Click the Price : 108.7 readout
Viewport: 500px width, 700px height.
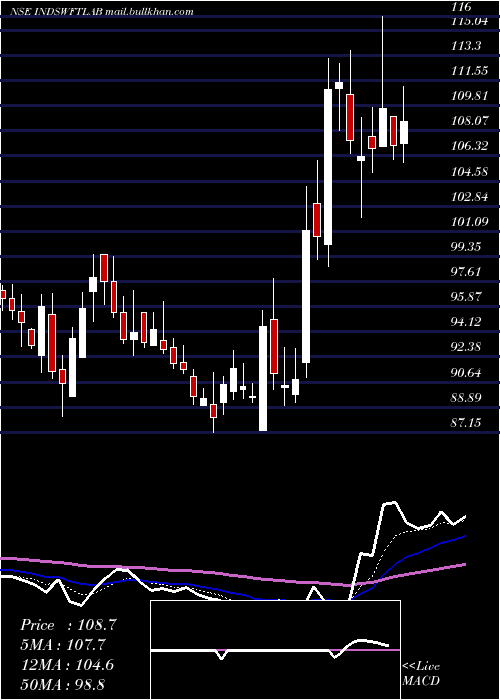tap(68, 625)
